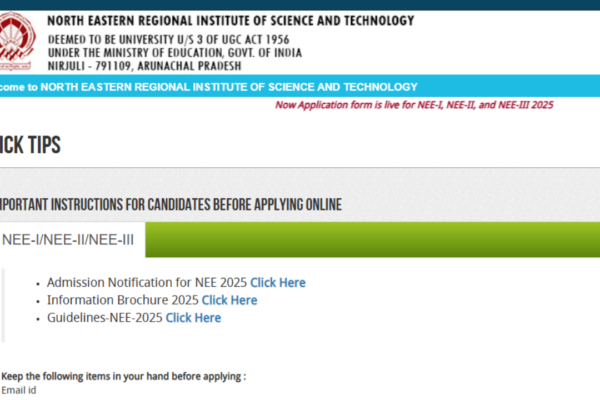This screenshot has width=600, height=400.
Task: Open Admission Notification for NEE 2025 Click Here link
Action: (x=278, y=282)
